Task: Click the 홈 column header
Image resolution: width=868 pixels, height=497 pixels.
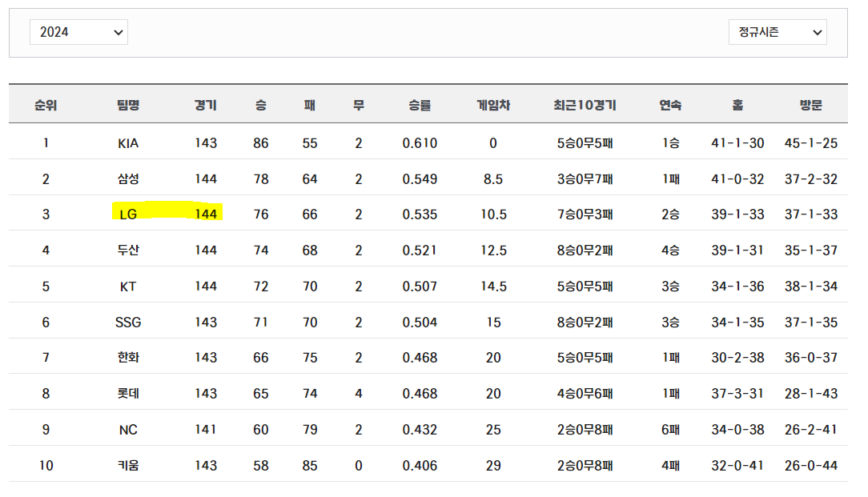Action: [x=737, y=105]
